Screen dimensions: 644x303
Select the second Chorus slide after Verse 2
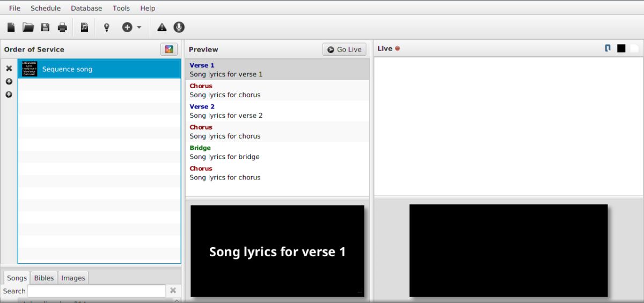pos(277,132)
